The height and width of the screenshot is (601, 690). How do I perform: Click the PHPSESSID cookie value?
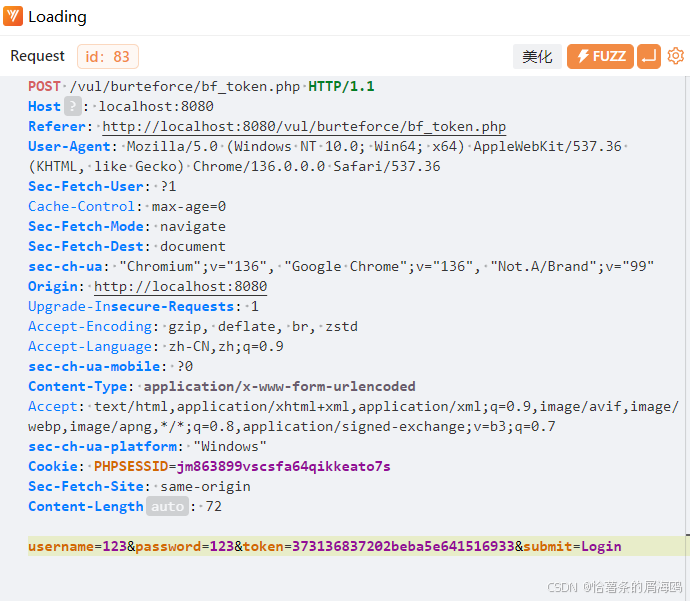click(x=283, y=466)
